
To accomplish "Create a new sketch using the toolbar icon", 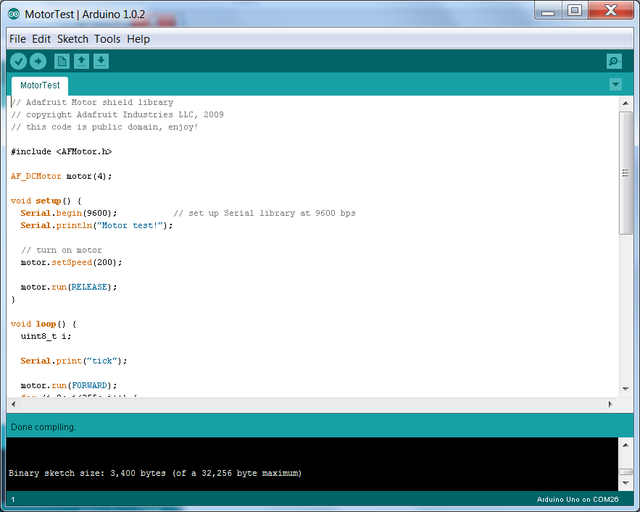I will click(62, 61).
